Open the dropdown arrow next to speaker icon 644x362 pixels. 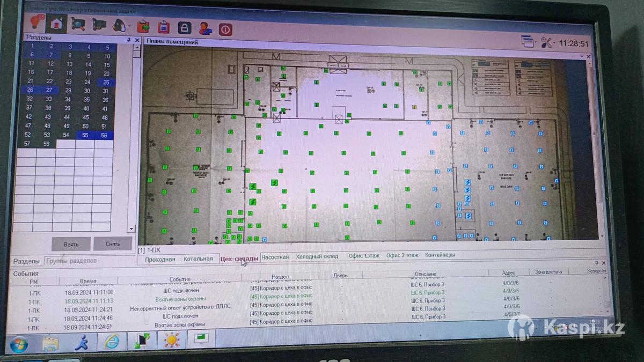129,26
